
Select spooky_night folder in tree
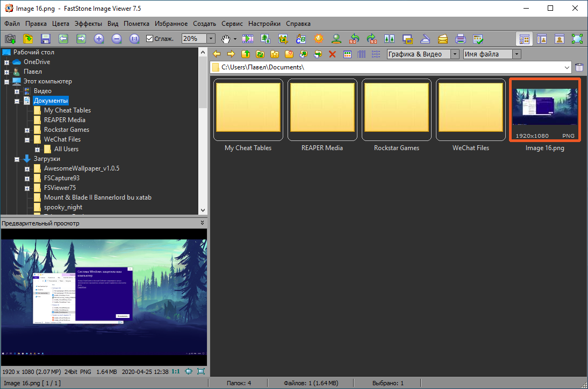[63, 207]
